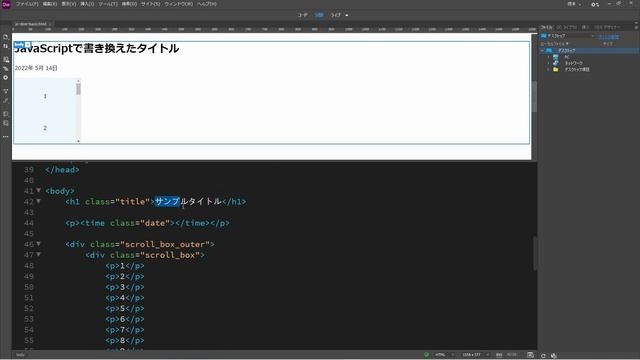Open the サイト(S) menu
640x360 pixels.
[150, 4]
